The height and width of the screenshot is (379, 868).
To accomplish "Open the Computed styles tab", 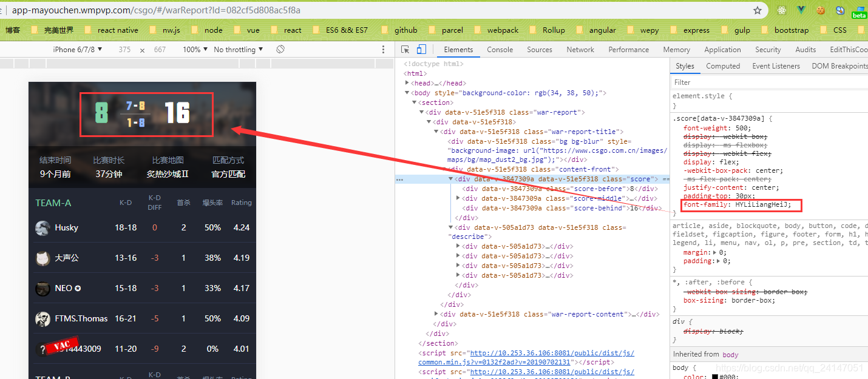I will point(723,66).
